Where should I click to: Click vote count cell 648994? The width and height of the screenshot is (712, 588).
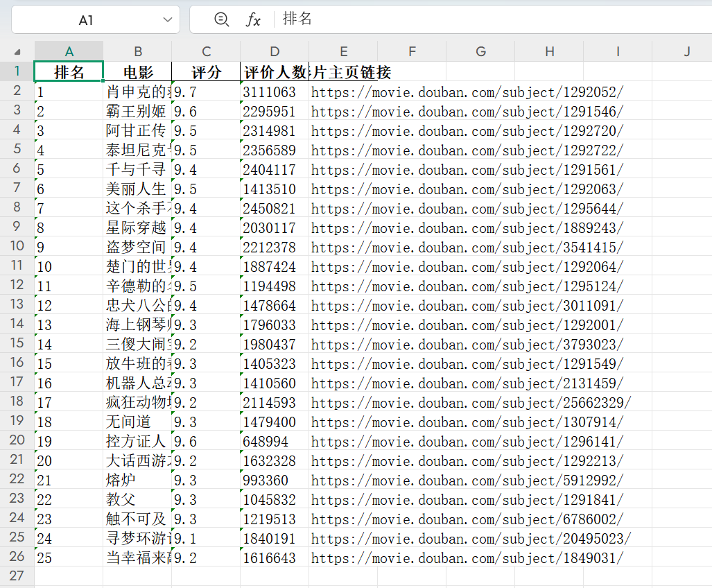tap(275, 441)
